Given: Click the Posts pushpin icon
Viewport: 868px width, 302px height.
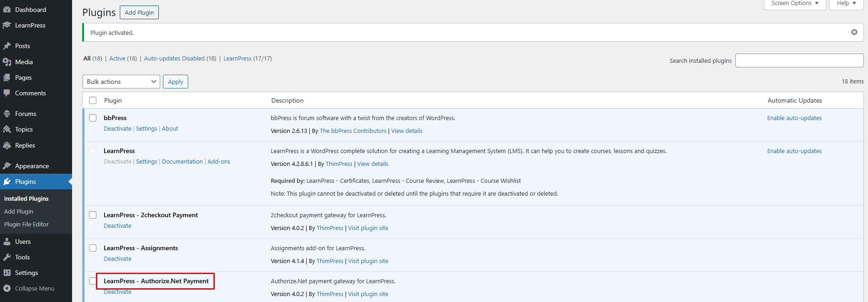Looking at the screenshot, I should click(7, 46).
